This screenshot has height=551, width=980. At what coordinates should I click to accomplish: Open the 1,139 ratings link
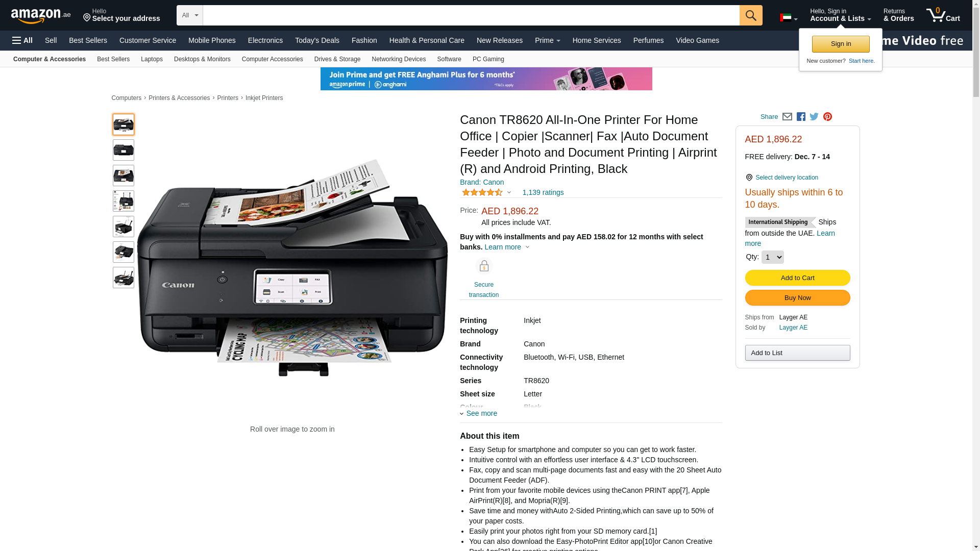(543, 192)
